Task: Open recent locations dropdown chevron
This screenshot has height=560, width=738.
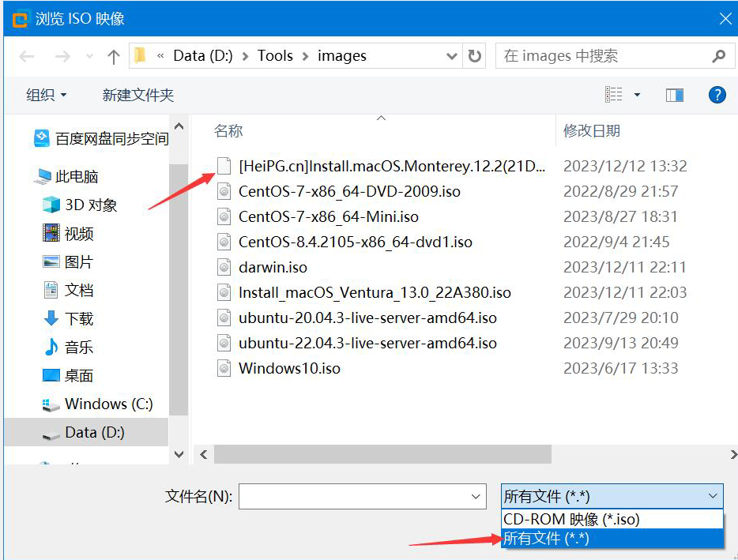Action: tap(89, 56)
